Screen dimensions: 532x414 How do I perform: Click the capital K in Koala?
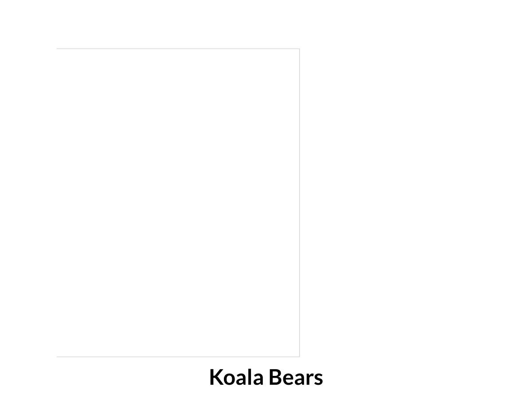[x=216, y=378]
